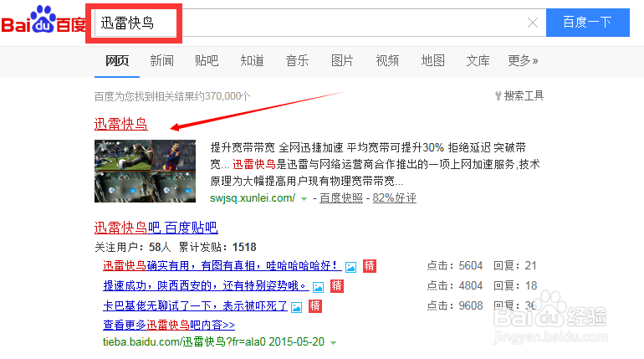Focus the search input containing 迅雷快鸟
This screenshot has width=644, height=359.
[320, 23]
